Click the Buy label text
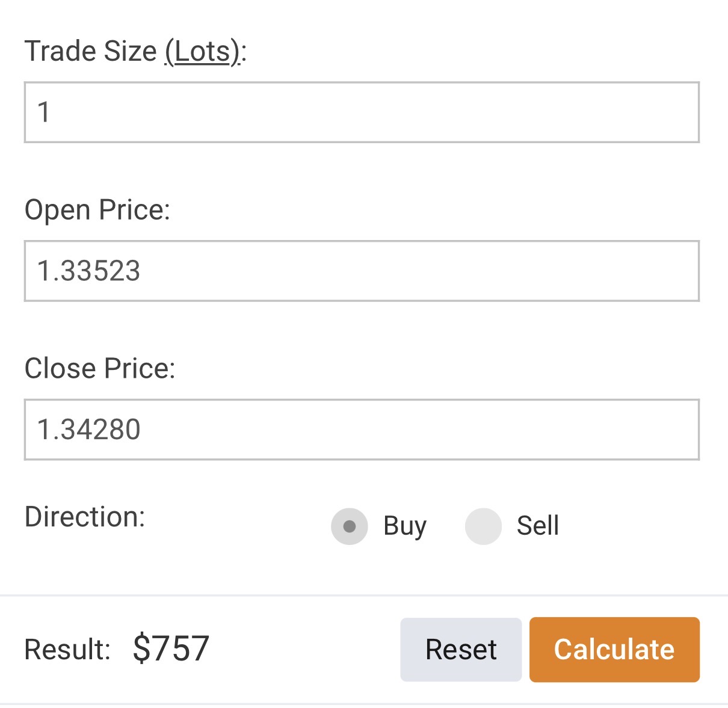Screen dimensions: 728x708 click(x=405, y=526)
